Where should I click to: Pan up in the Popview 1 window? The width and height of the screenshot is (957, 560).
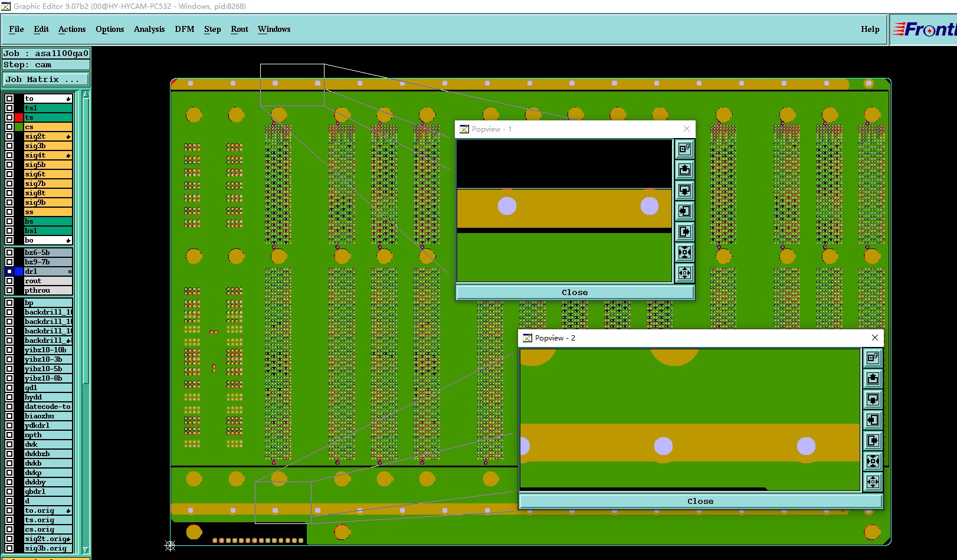[x=684, y=170]
